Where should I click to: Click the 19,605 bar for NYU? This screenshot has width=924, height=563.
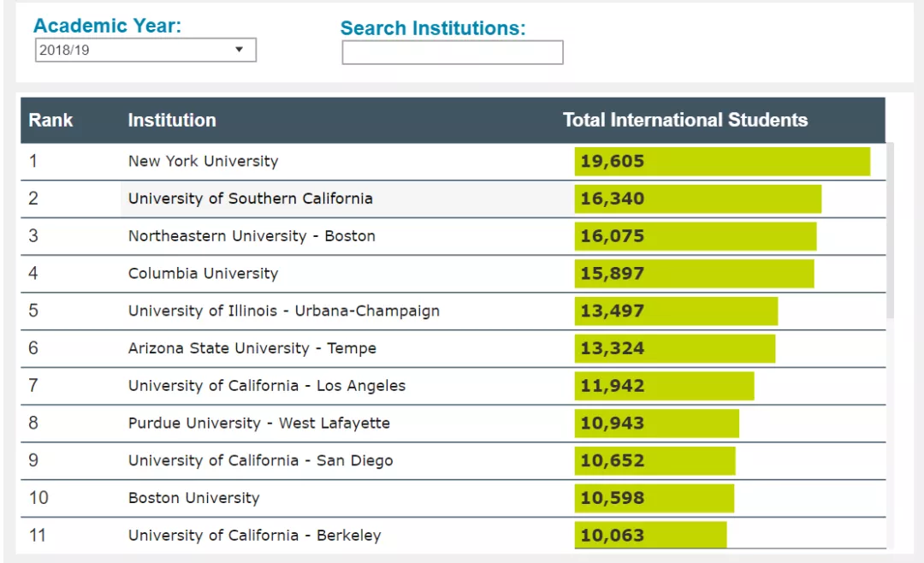722,162
